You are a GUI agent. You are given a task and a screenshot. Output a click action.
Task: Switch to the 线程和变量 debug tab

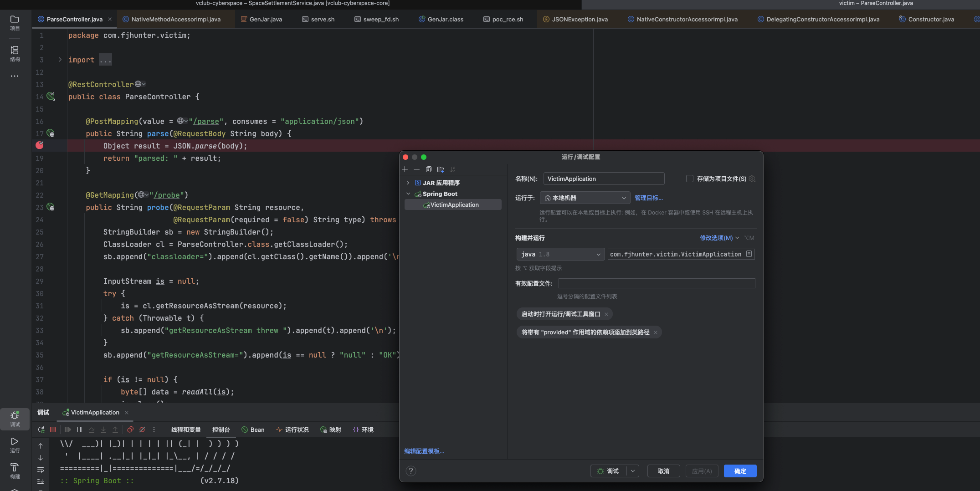(x=186, y=430)
